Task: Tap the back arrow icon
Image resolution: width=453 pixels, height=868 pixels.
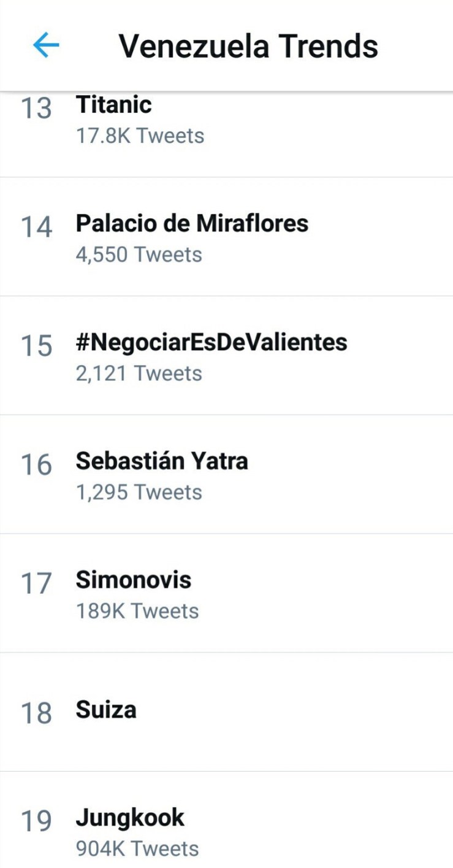Action: tap(46, 45)
